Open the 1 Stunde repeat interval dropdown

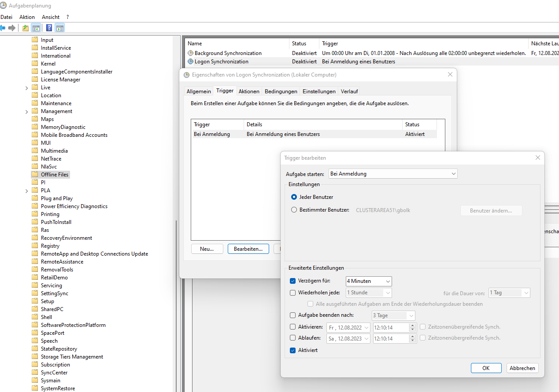coord(369,293)
